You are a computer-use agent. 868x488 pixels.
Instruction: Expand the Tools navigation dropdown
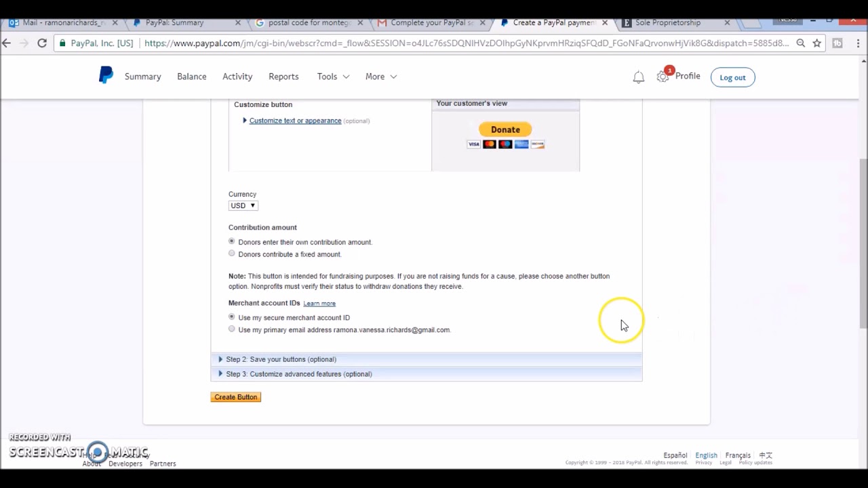point(332,76)
